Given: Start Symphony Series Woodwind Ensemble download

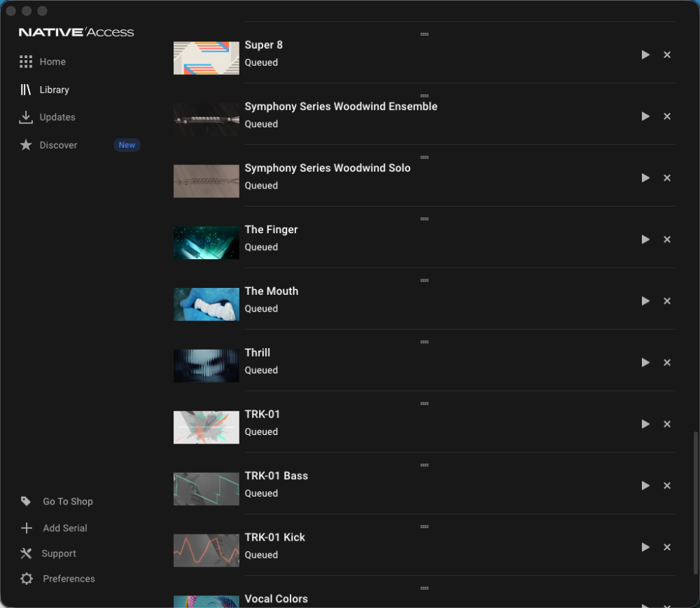Looking at the screenshot, I should point(645,116).
